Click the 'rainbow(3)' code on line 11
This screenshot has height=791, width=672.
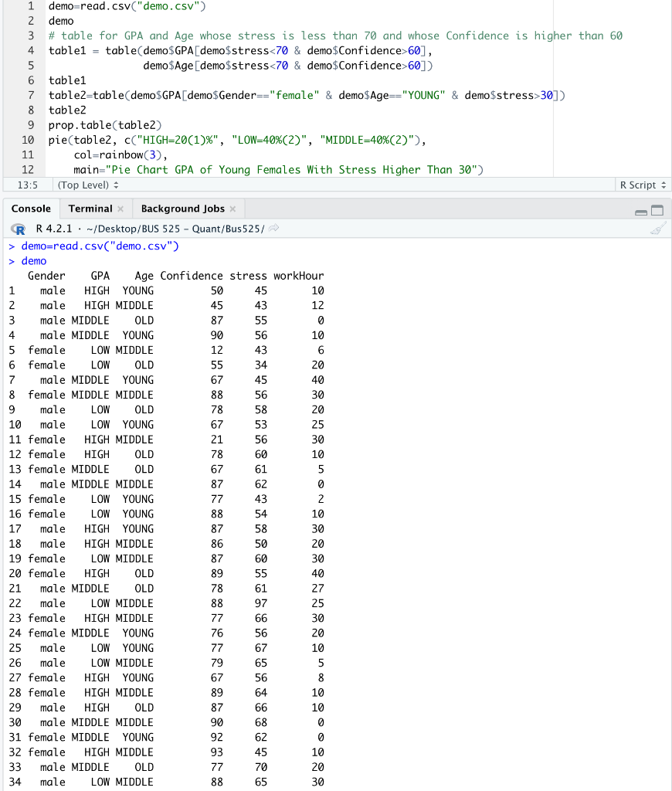pyautogui.click(x=131, y=154)
